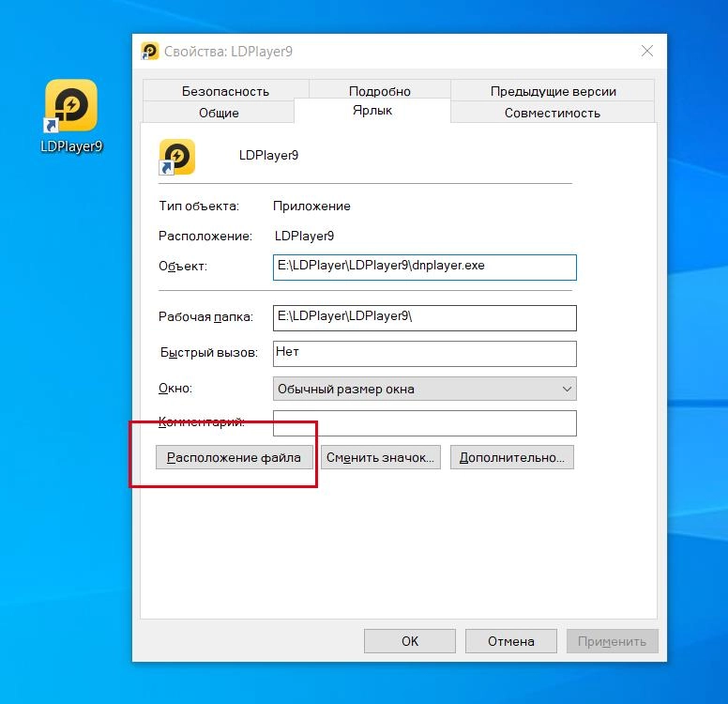Click the empty Комментарий text field
Screen dimensions: 728x704
(424, 423)
